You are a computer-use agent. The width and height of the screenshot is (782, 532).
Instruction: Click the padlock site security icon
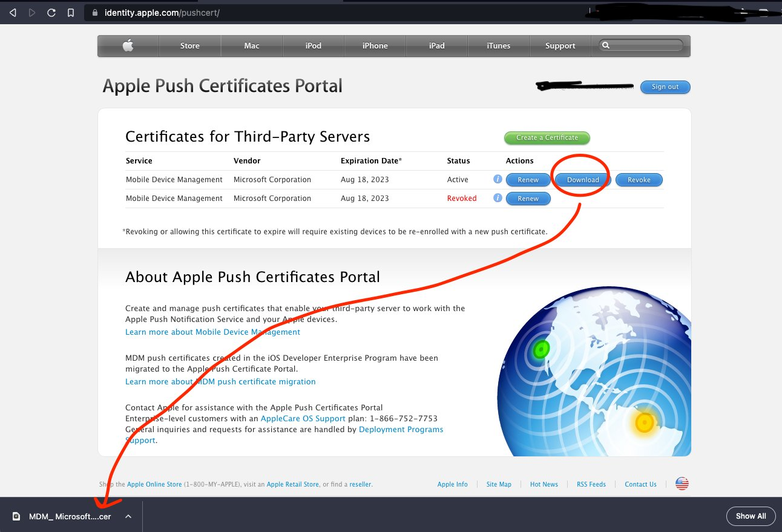pos(94,12)
